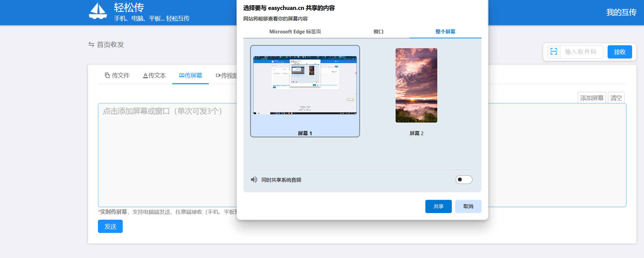Choose the 屏幕 2 sunset thumbnail

[x=416, y=86]
